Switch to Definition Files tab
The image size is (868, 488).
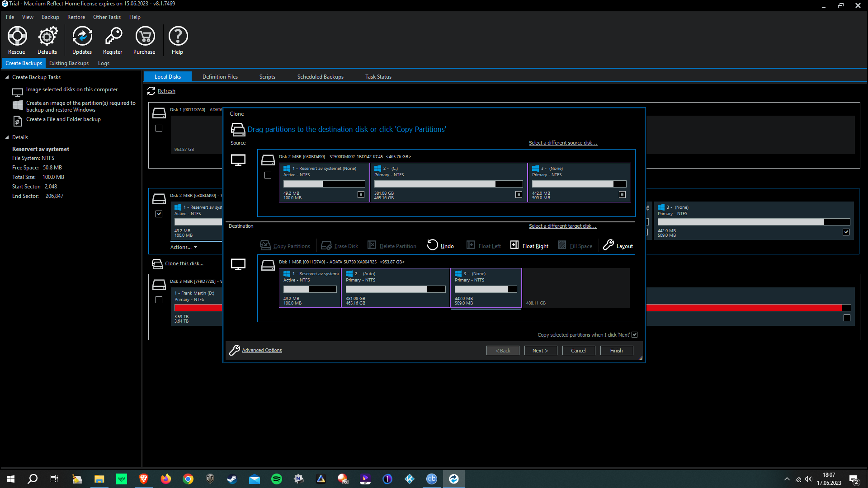[x=220, y=77]
